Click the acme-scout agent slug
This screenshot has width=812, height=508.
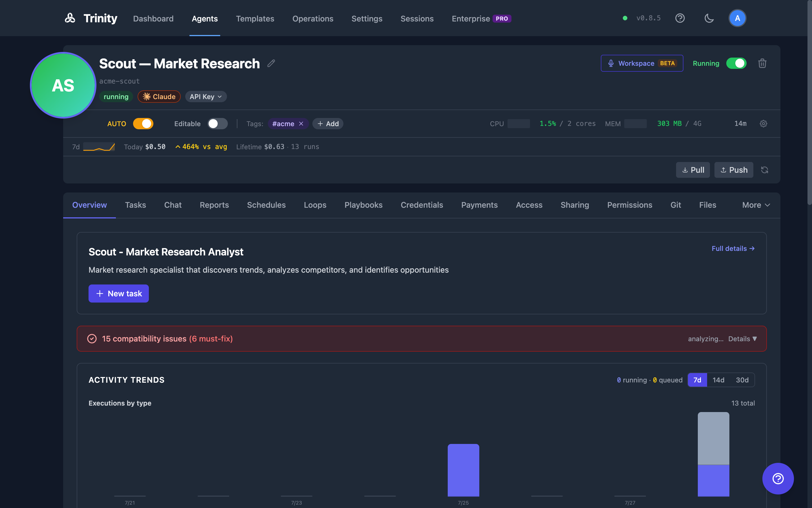(120, 81)
